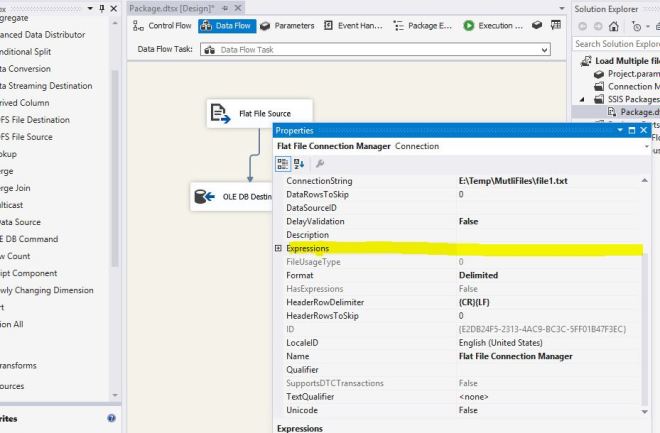Open the Data Flow Task dropdown

[544, 49]
